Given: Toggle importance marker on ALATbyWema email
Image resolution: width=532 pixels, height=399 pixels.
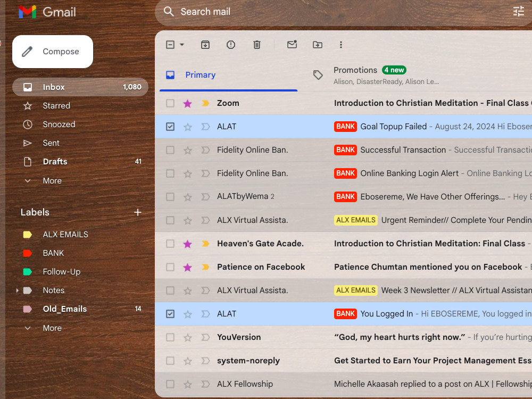Looking at the screenshot, I should [x=205, y=197].
